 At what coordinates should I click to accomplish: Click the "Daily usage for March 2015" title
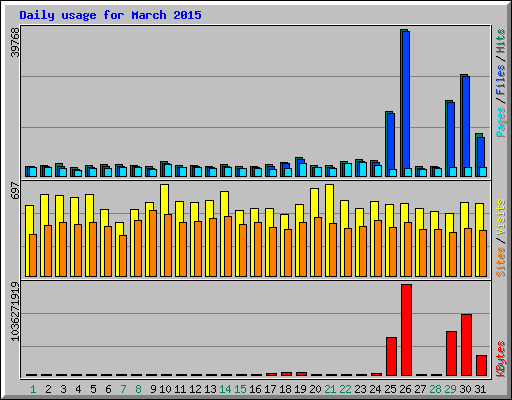(x=110, y=15)
